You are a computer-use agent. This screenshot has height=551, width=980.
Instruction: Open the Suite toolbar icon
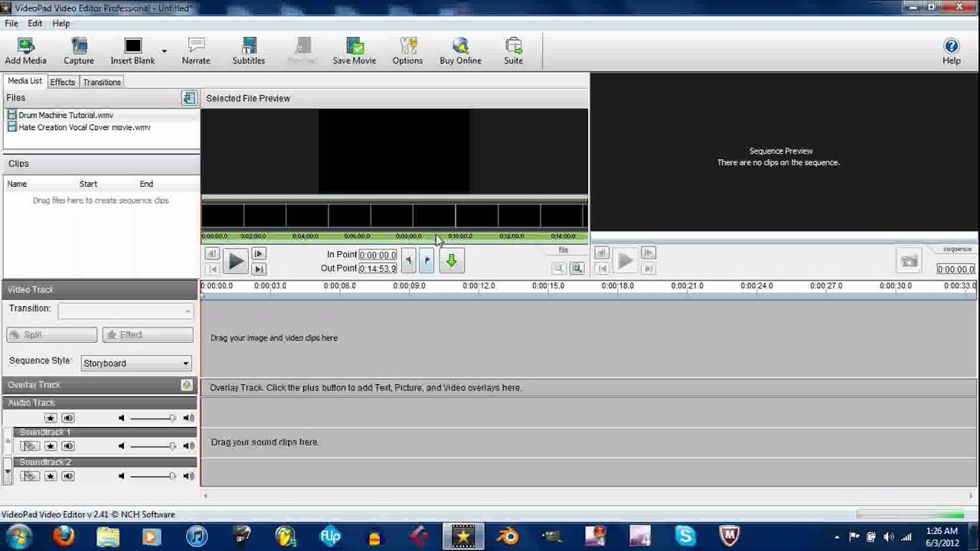[x=514, y=51]
